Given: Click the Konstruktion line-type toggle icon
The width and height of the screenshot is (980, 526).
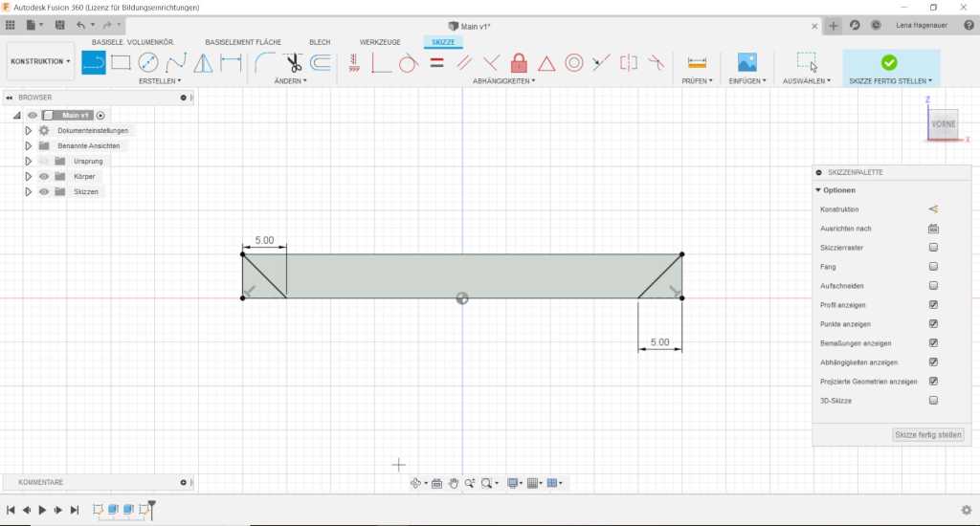Looking at the screenshot, I should click(x=933, y=209).
